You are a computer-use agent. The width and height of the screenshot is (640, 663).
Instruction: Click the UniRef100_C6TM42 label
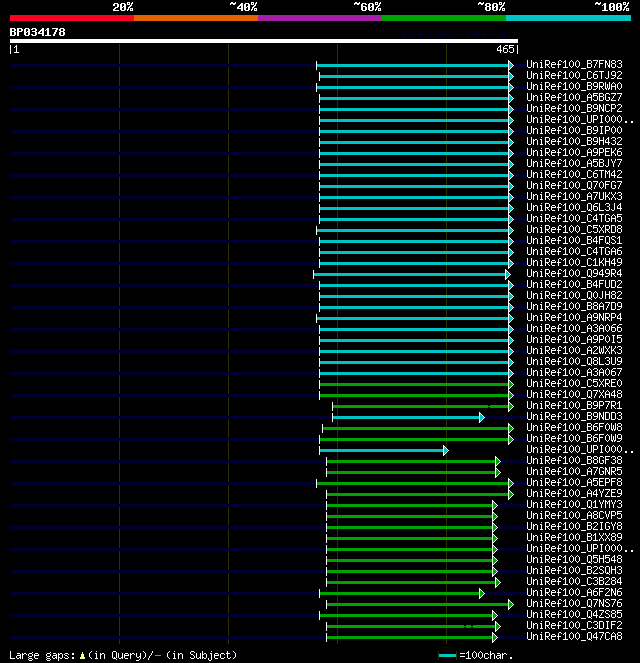[x=574, y=174]
